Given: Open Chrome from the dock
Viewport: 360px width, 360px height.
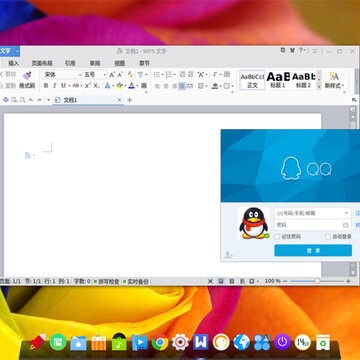Looking at the screenshot, I should pyautogui.click(x=160, y=342).
